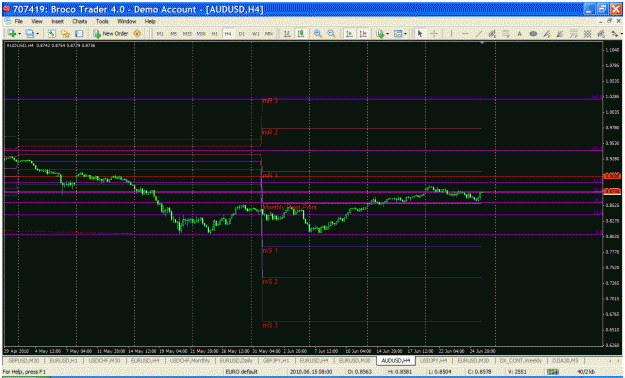
Task: Switch chart to MN timeframe
Action: pyautogui.click(x=269, y=34)
